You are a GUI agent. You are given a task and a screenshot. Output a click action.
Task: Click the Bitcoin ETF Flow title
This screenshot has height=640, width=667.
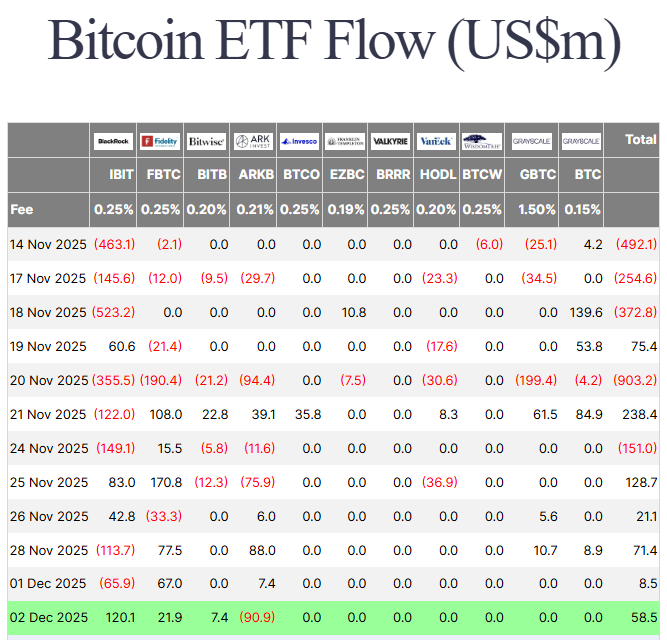pos(334,41)
